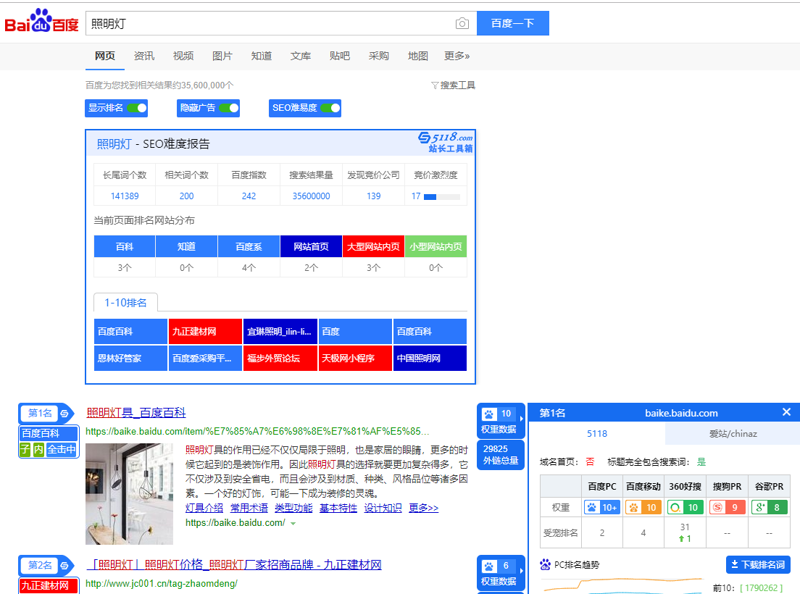Click red 大型网站内页 header
Viewport: 800px width, 594px height.
pos(373,246)
